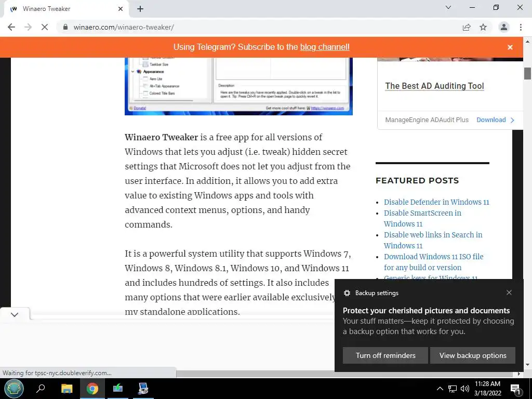Click Turn off reminders button
Image resolution: width=532 pixels, height=399 pixels.
tap(385, 355)
